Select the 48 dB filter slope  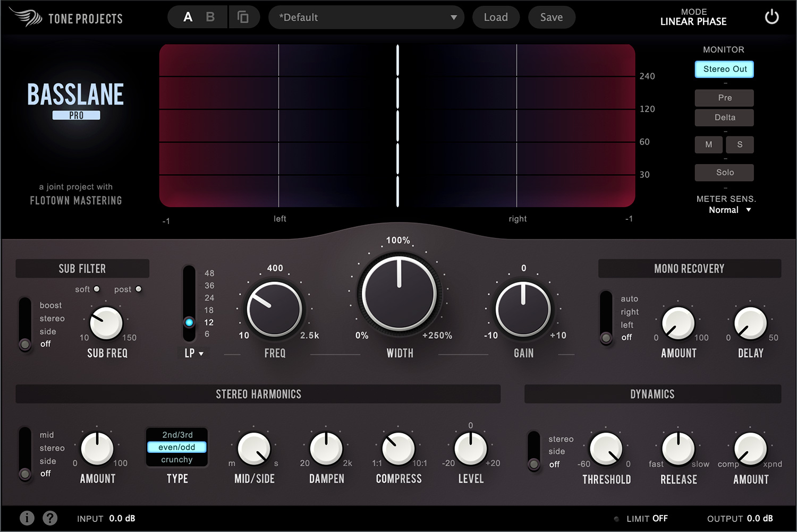tap(209, 273)
